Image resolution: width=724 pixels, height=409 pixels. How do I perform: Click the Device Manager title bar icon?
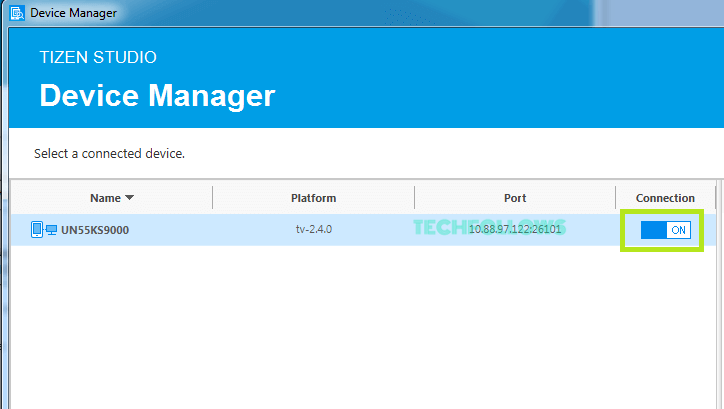17,13
